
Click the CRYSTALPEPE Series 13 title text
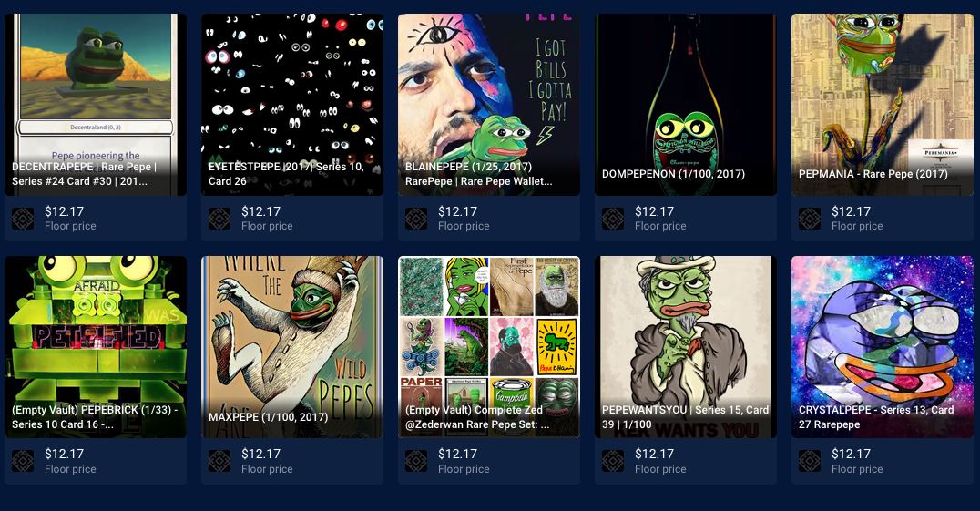coord(876,417)
